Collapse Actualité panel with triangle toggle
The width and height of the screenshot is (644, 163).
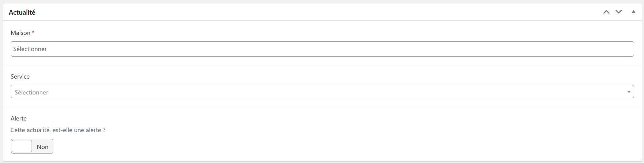(633, 12)
